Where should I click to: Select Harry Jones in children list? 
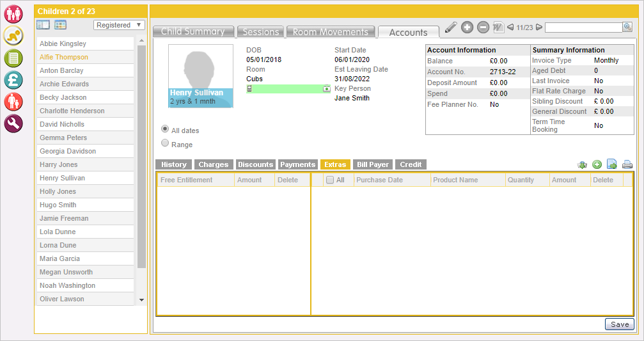click(86, 164)
